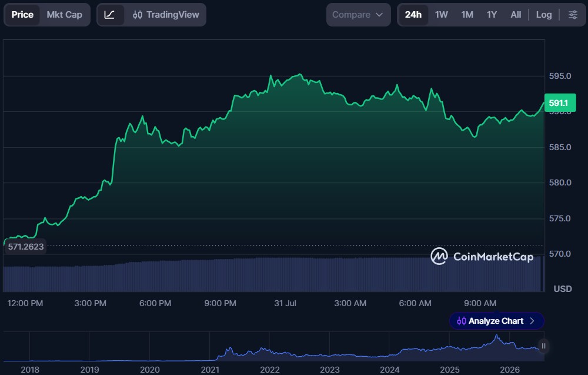Click the 2025 marker on timeline
The image size is (588, 375).
coord(450,370)
